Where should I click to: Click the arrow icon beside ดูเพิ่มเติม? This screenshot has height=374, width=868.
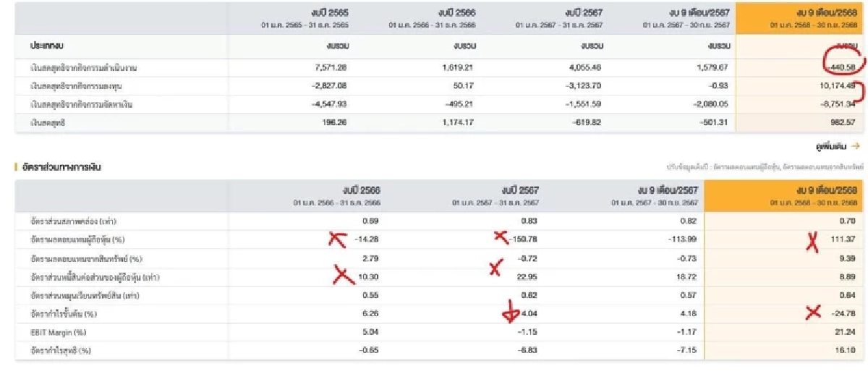[x=857, y=146]
